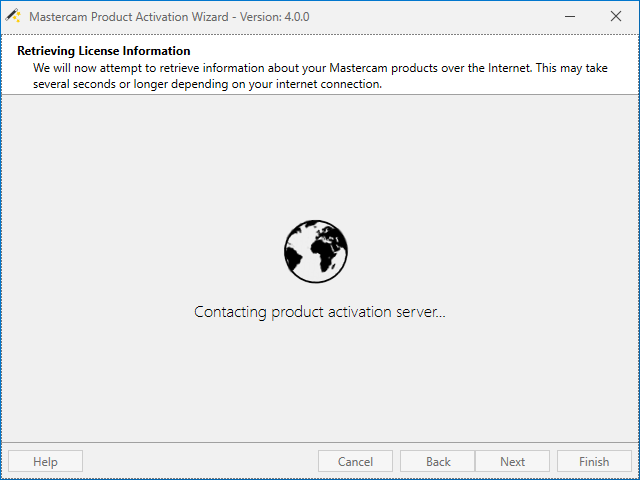Click the description line starting 'We will now attempt'

tap(320, 67)
